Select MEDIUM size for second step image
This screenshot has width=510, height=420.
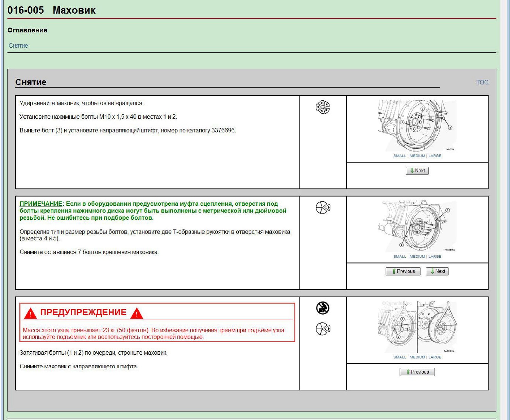[417, 256]
